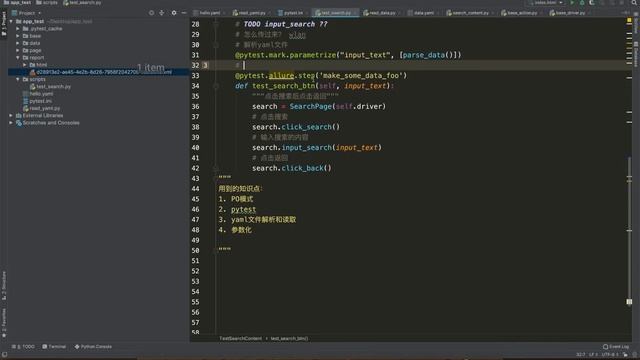Expand Scratches and Consoles node

pos(11,123)
